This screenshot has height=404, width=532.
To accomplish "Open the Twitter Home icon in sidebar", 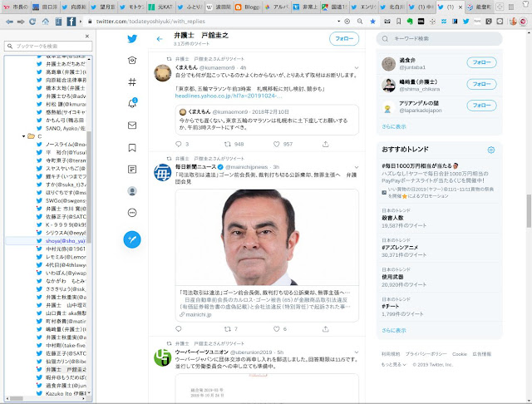I will (x=132, y=61).
